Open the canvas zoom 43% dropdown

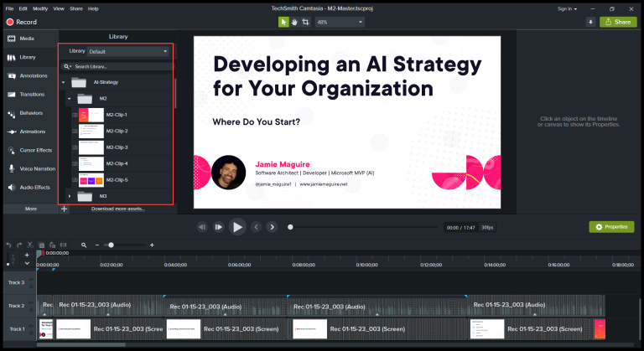tap(340, 22)
